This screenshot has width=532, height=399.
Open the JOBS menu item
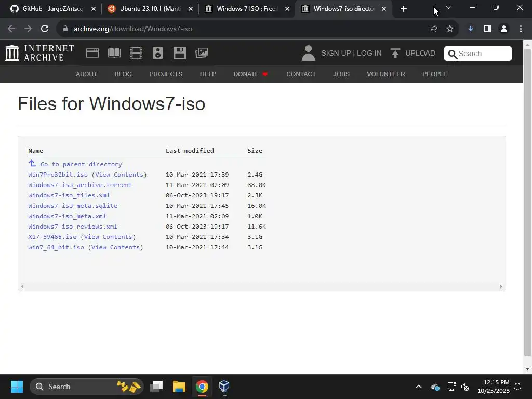click(341, 74)
